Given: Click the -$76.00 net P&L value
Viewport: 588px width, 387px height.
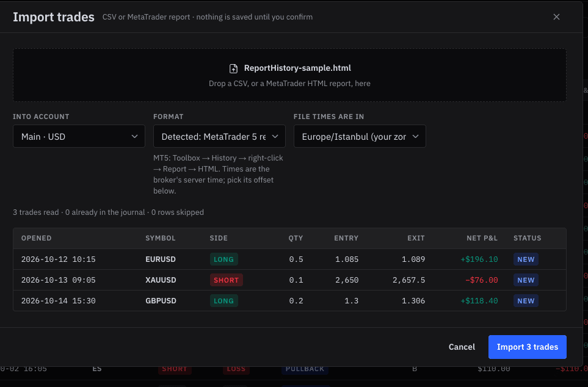Looking at the screenshot, I should [x=482, y=280].
